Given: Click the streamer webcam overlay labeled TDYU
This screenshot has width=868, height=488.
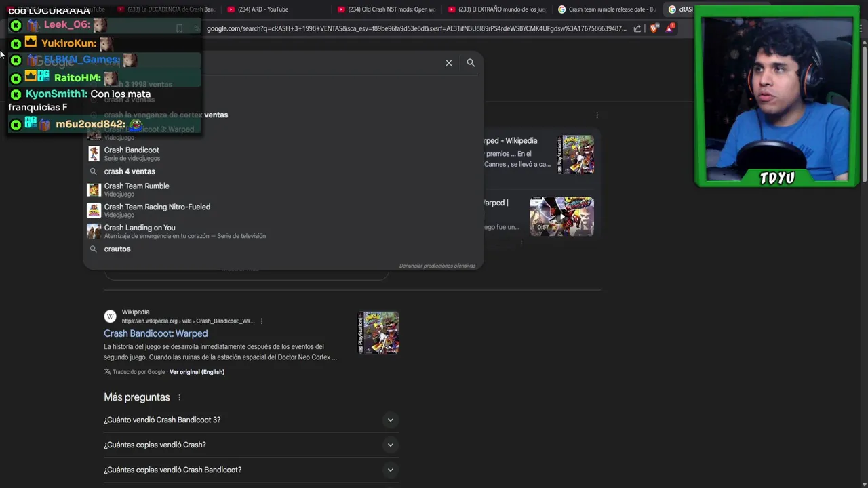Looking at the screenshot, I should pos(777,97).
